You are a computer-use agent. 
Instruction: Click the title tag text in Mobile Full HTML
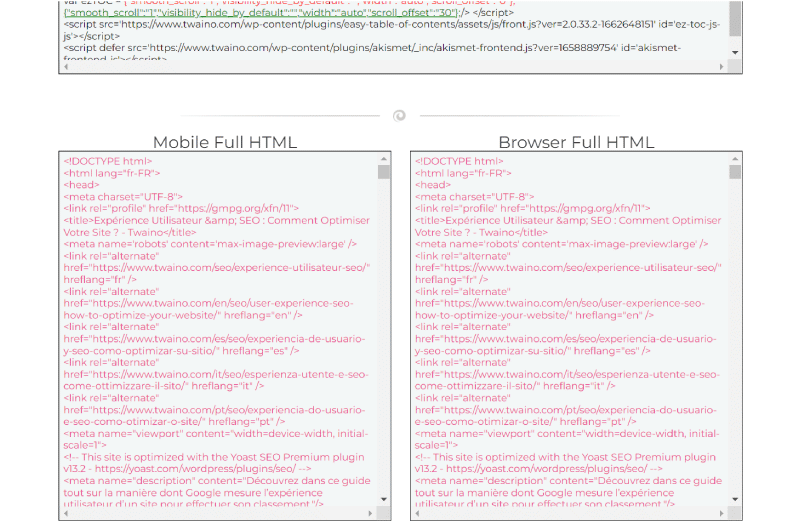pos(216,226)
